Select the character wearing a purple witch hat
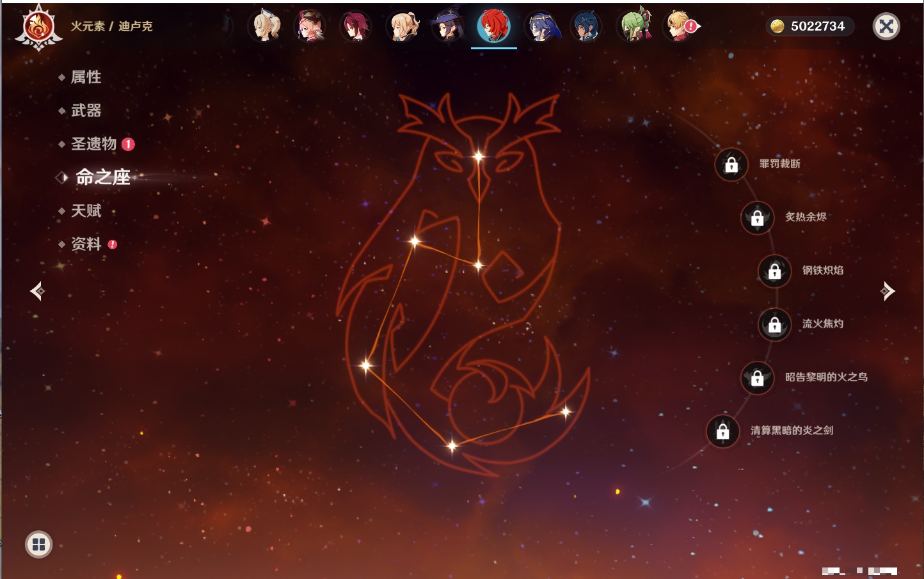This screenshot has height=579, width=924. click(447, 27)
